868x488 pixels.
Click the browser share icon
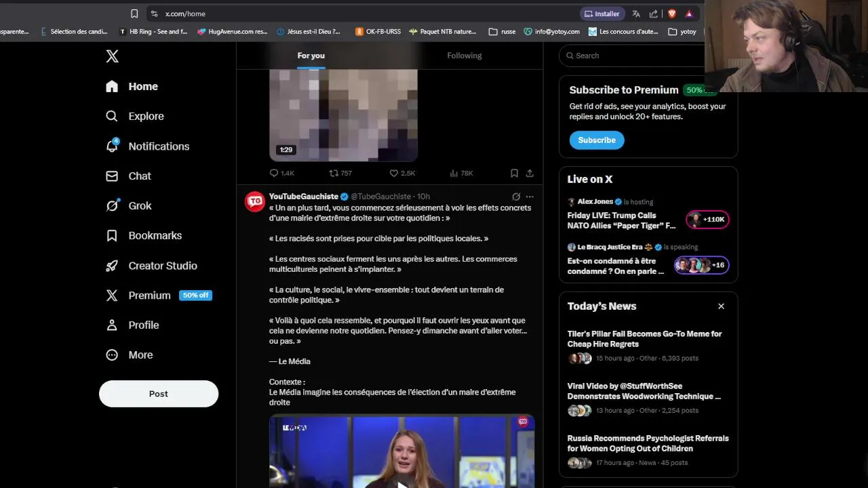tap(654, 14)
